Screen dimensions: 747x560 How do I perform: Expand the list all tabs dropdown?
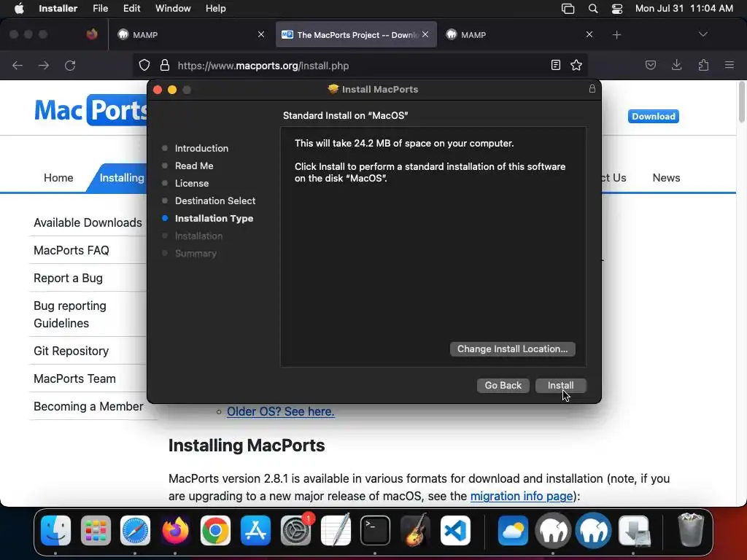[x=703, y=34]
